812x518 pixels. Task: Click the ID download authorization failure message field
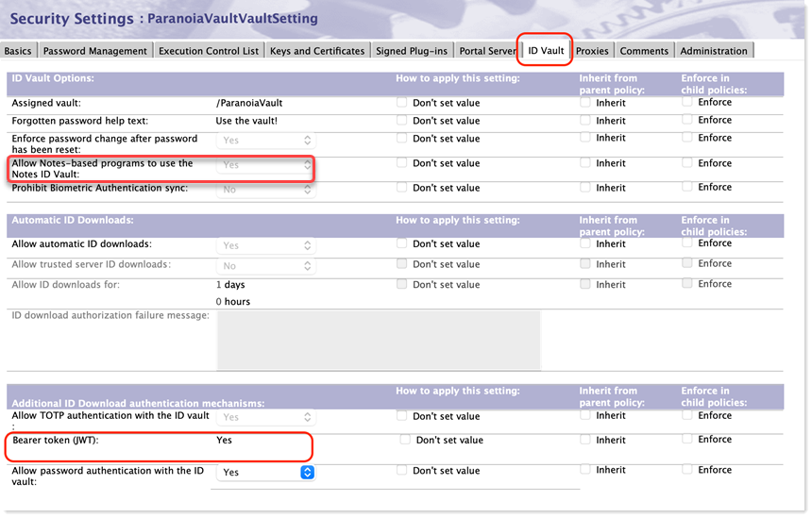[379, 340]
